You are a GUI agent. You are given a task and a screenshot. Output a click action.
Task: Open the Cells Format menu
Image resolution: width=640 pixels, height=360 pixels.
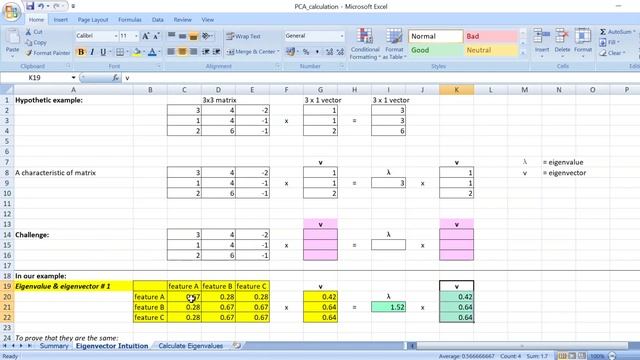(x=583, y=43)
